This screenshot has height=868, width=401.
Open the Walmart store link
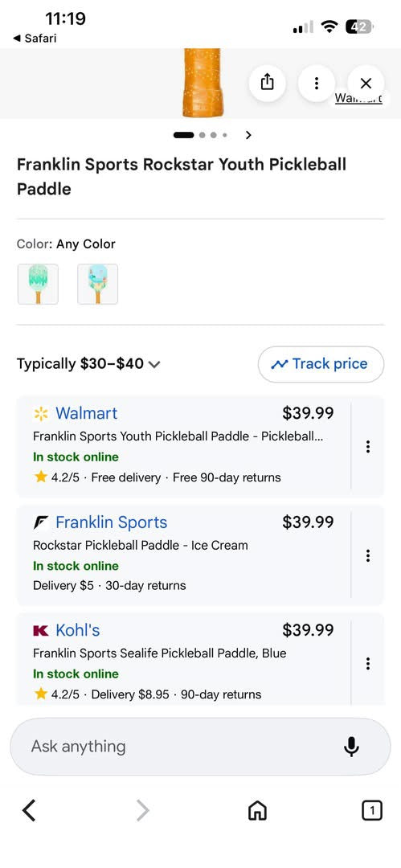pyautogui.click(x=87, y=413)
